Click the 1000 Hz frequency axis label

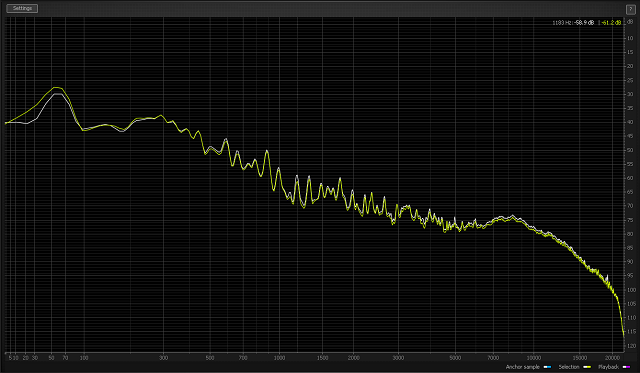pyautogui.click(x=280, y=358)
